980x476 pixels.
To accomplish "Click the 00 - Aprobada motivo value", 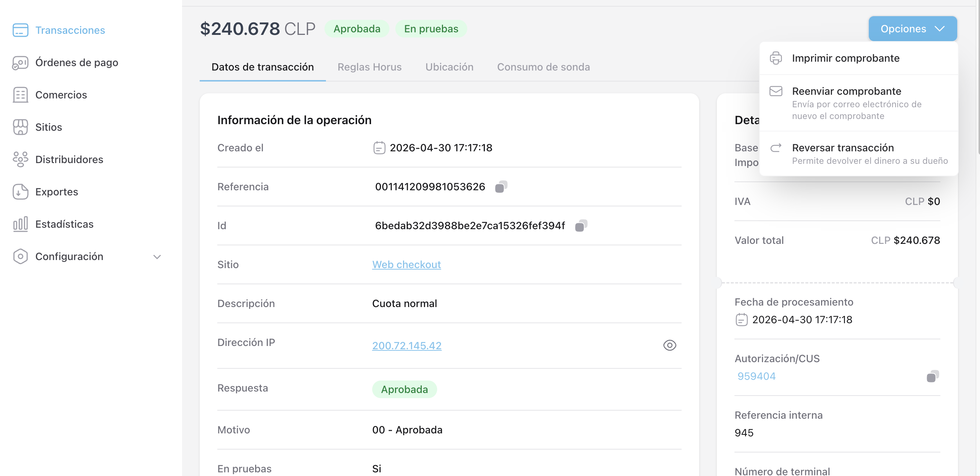I will (x=407, y=430).
